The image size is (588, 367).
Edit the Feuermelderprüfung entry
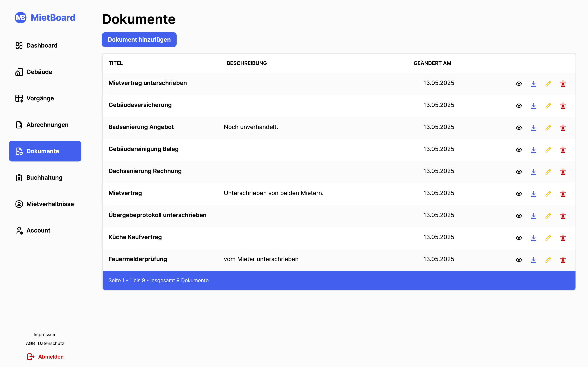point(548,260)
